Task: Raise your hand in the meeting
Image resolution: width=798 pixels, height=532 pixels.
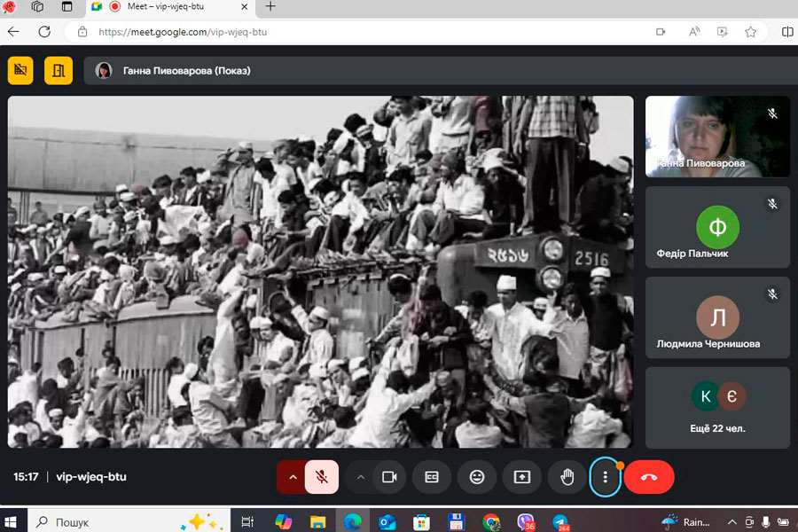Action: pyautogui.click(x=567, y=477)
